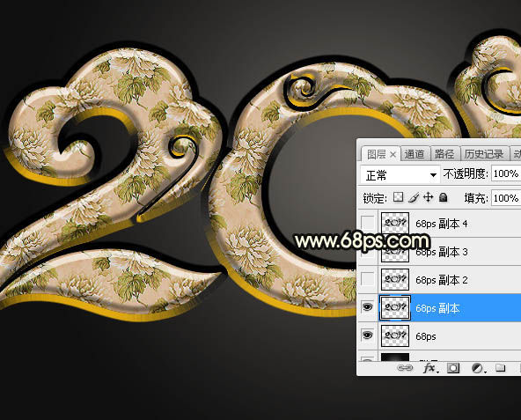Link layers with the chain icon
The height and width of the screenshot is (420, 521).
coord(405,368)
